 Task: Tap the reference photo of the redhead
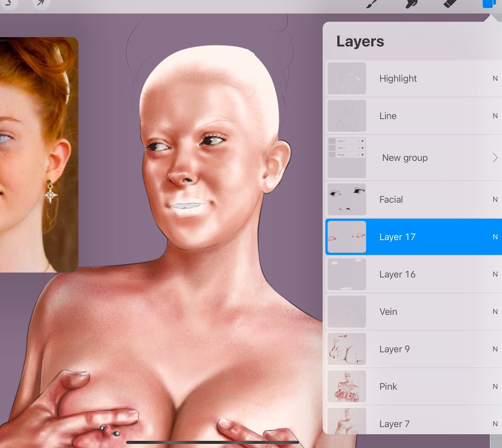coord(39,155)
